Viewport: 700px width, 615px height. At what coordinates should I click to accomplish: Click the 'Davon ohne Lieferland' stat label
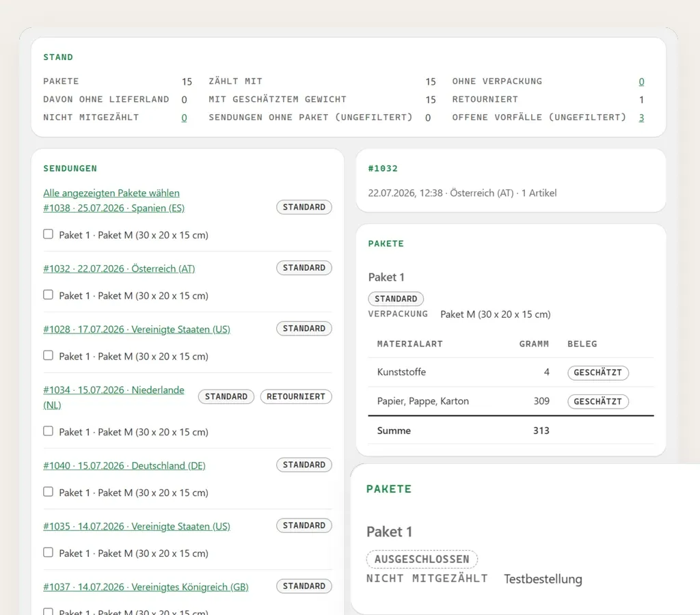[x=106, y=100]
